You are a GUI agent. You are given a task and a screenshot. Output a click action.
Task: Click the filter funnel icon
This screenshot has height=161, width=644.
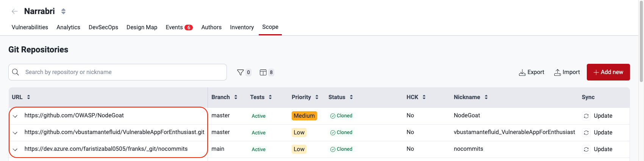[x=240, y=72]
